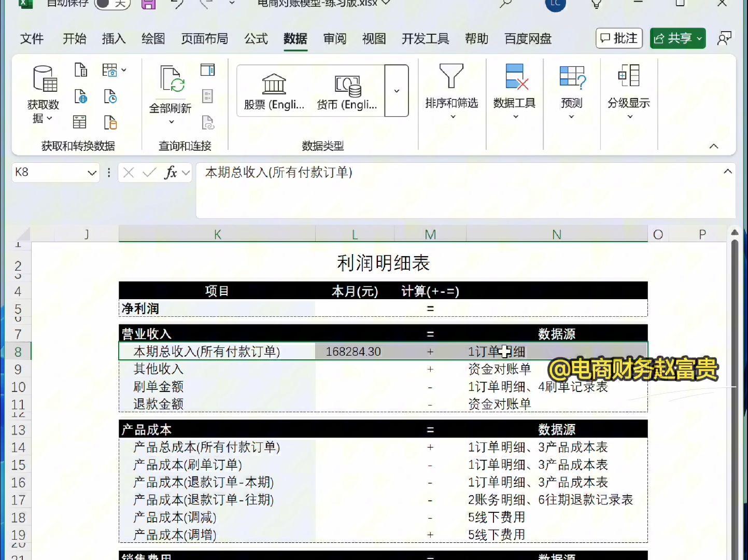Viewport: 748px width, 560px height.
Task: Open the 排序和筛选 group
Action: [451, 92]
